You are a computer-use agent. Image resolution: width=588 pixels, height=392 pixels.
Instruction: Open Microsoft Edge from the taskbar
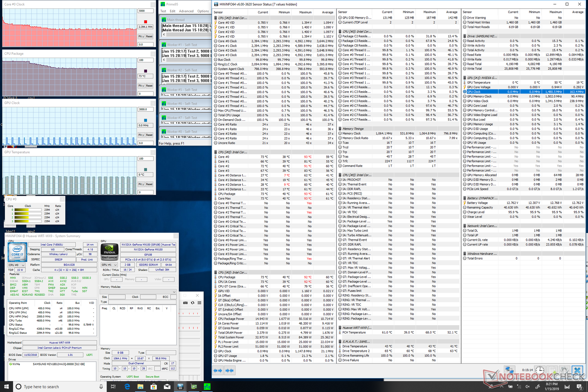(127, 387)
